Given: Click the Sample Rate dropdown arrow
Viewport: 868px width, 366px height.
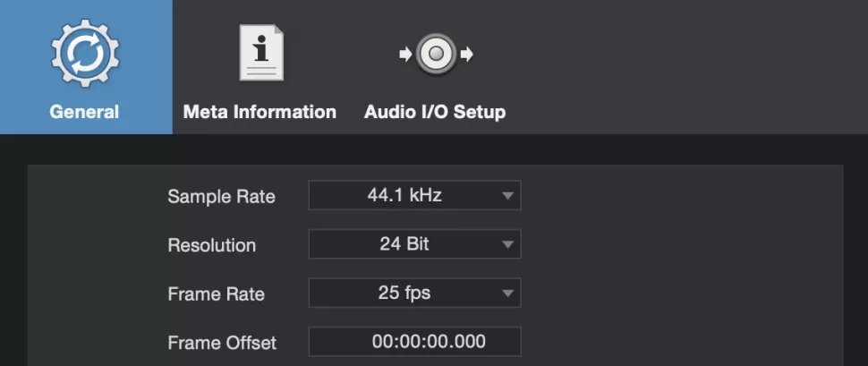Looking at the screenshot, I should pos(507,196).
